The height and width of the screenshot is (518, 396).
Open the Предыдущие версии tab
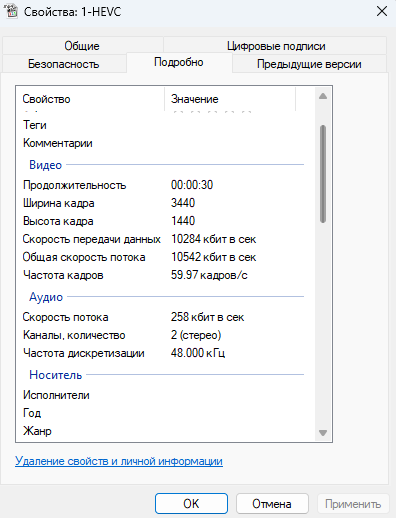(309, 64)
